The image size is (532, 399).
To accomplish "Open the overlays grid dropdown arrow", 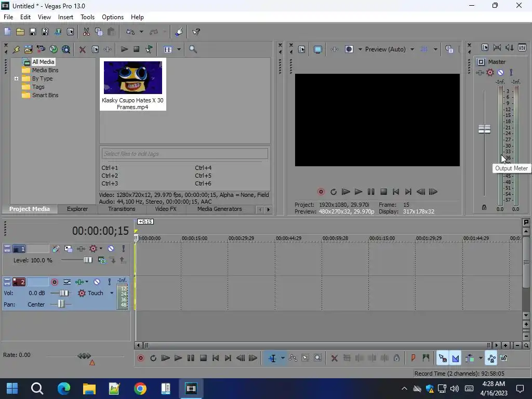I will pyautogui.click(x=435, y=49).
